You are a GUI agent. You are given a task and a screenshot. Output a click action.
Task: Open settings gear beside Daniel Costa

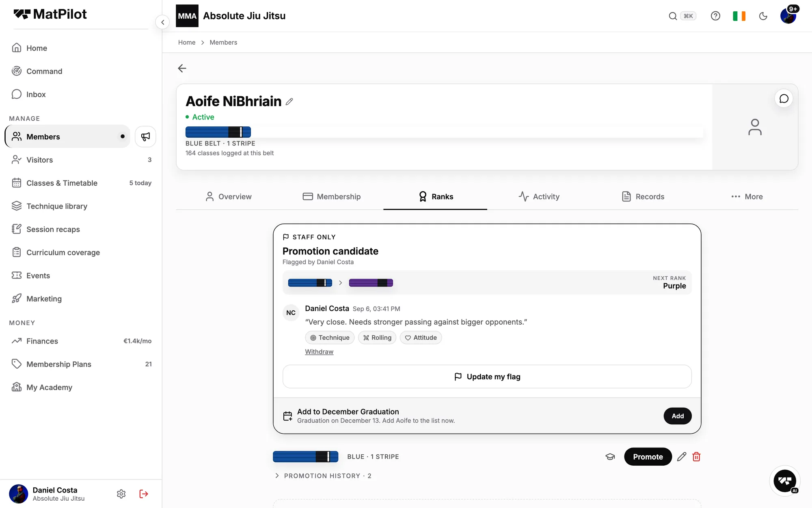point(121,494)
